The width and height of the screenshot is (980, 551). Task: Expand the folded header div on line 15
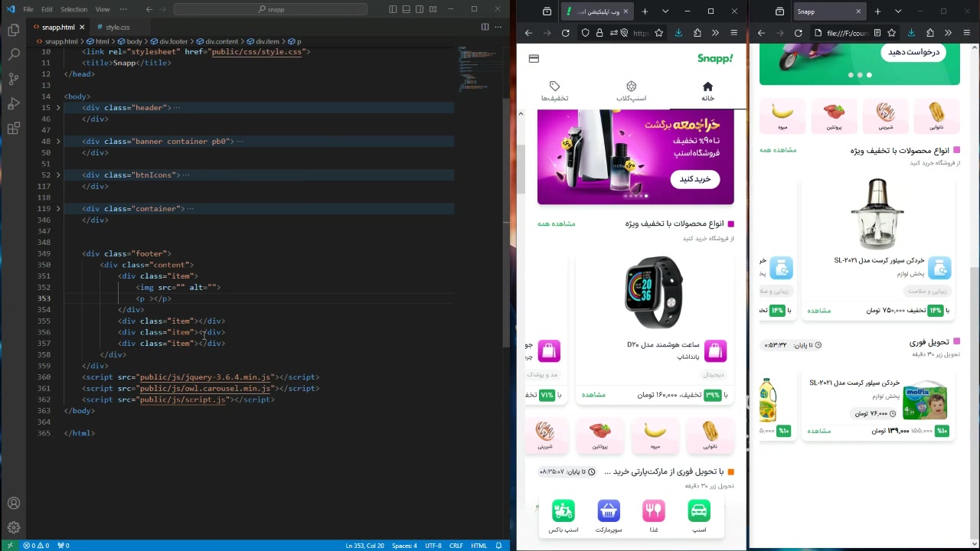[x=58, y=108]
